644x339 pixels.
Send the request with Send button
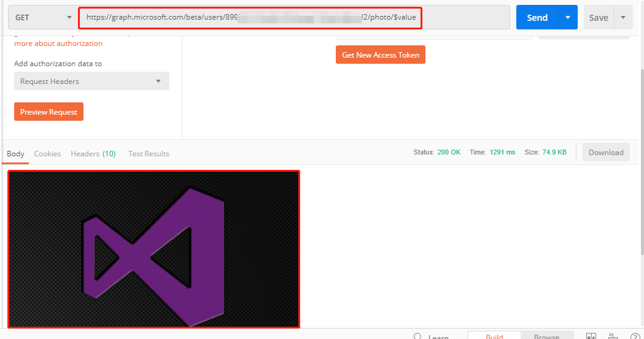coord(537,18)
